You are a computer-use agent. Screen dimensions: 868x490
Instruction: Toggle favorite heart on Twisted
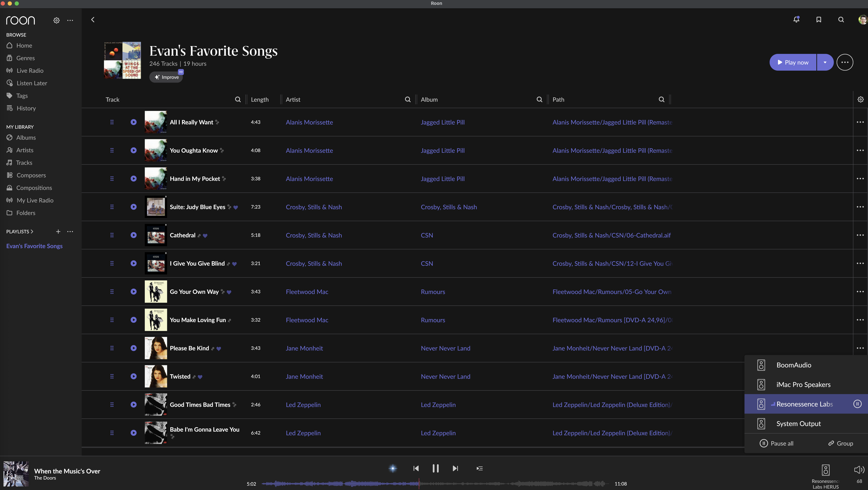click(200, 377)
